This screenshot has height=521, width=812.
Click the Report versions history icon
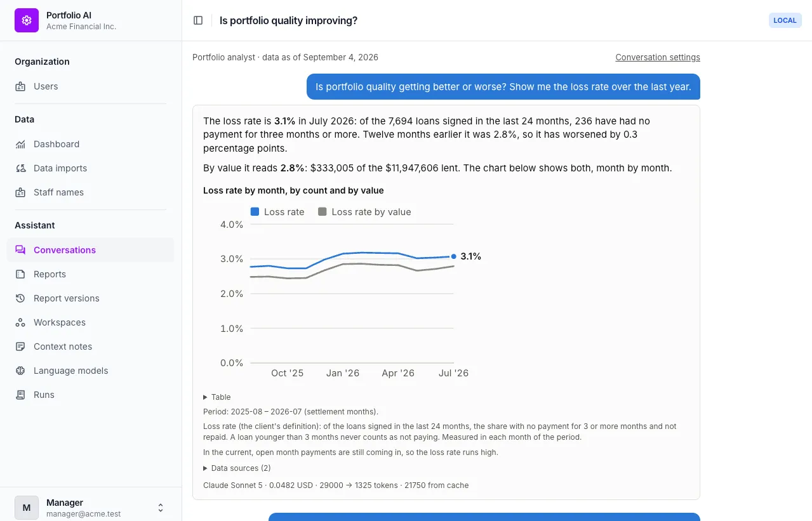(20, 298)
